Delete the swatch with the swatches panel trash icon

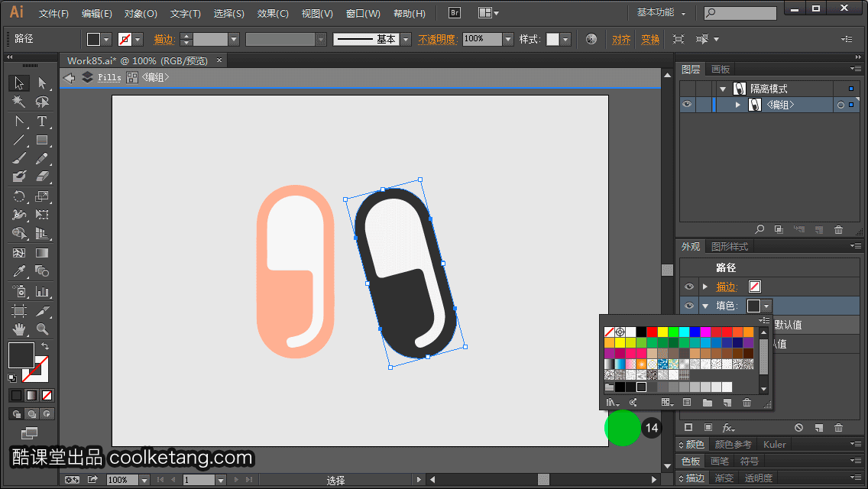(x=747, y=403)
